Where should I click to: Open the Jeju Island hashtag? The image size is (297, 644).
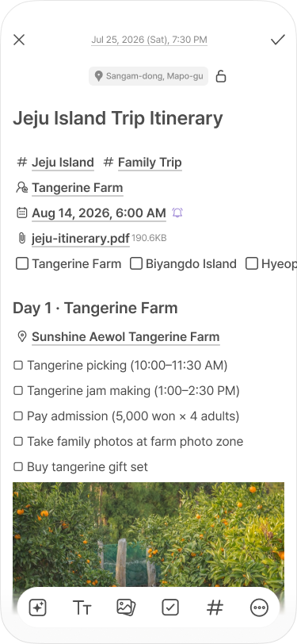[63, 163]
